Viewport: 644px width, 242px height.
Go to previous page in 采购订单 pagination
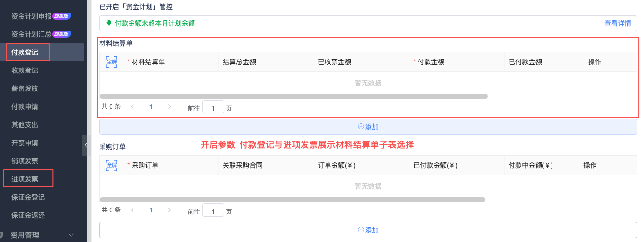pyautogui.click(x=133, y=210)
